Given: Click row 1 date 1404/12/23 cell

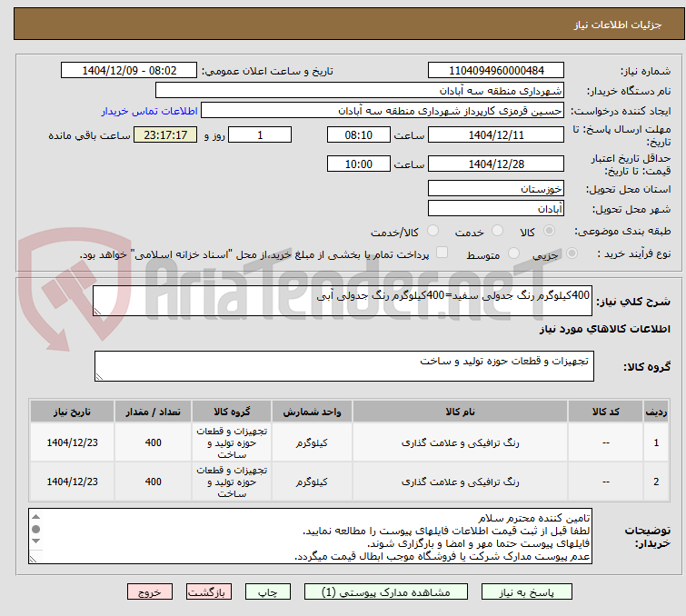Looking at the screenshot, I should coord(72,442).
